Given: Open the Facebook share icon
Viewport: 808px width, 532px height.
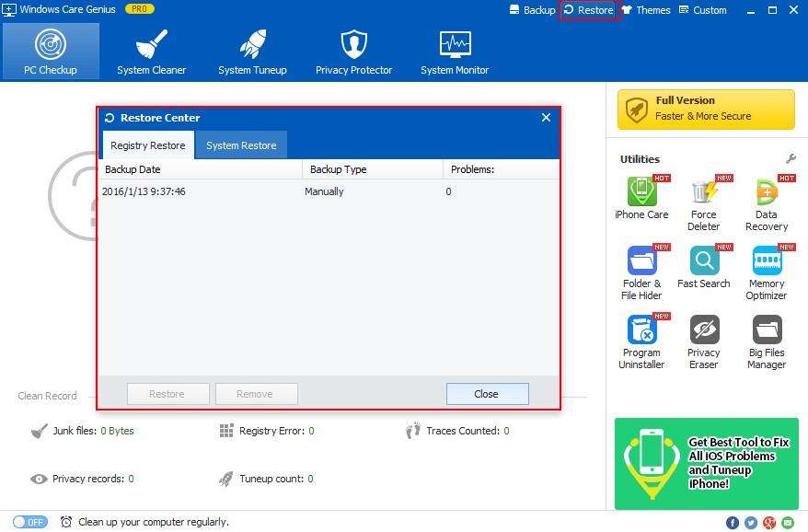Looking at the screenshot, I should pyautogui.click(x=733, y=523).
